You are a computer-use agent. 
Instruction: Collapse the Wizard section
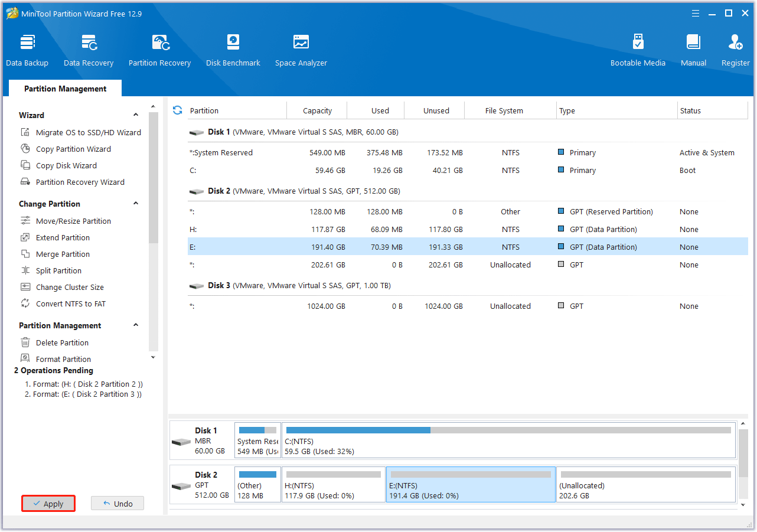pos(136,115)
